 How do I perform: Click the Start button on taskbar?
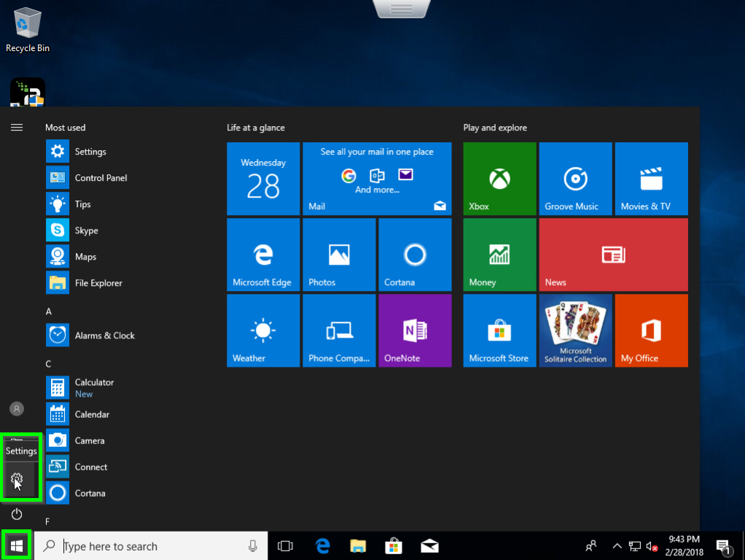(x=17, y=546)
